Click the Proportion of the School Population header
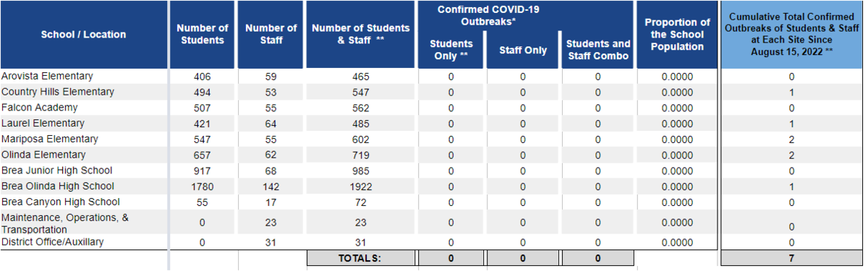This screenshot has width=868, height=271. click(677, 35)
